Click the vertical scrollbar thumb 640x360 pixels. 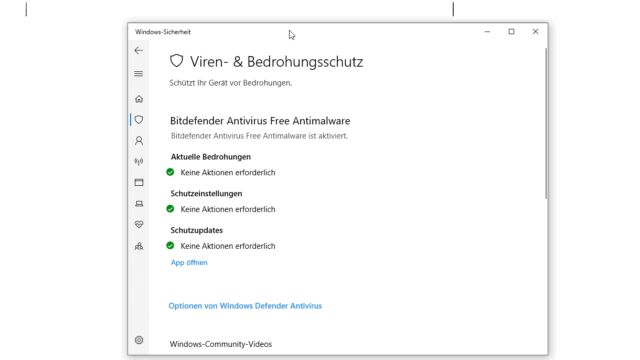tap(546, 124)
